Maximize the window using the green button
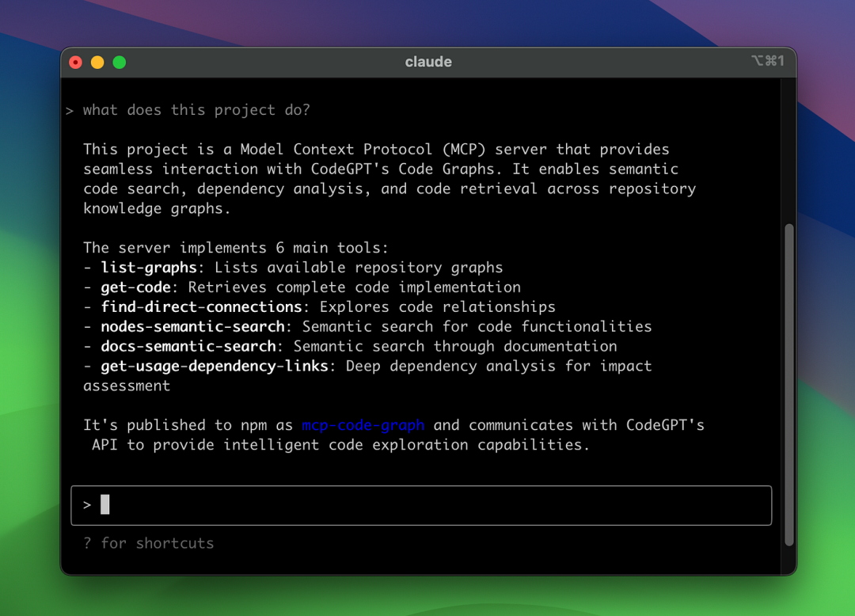Image resolution: width=855 pixels, height=616 pixels. click(120, 63)
